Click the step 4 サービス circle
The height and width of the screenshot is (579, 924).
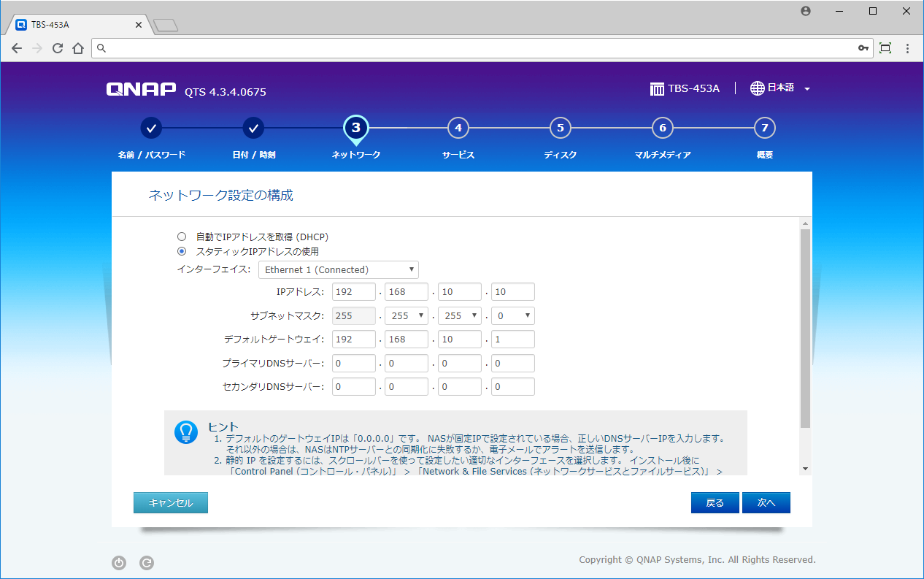(458, 129)
